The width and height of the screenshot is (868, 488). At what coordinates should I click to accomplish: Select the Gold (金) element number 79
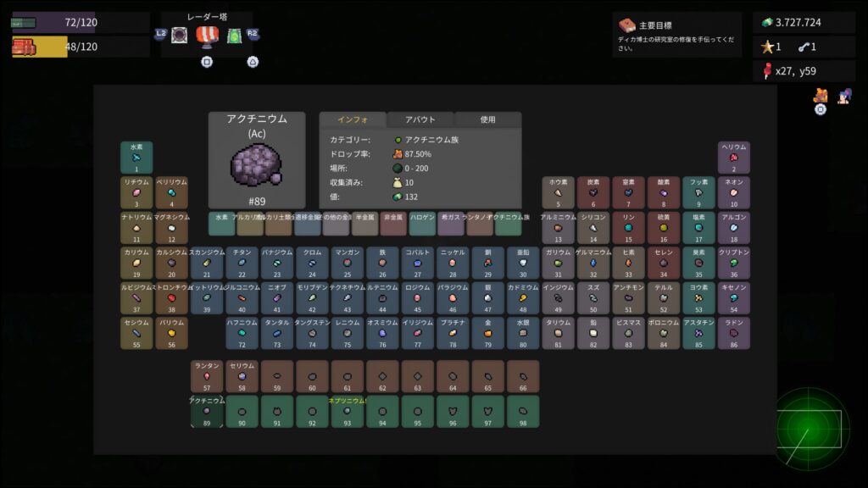click(x=487, y=334)
